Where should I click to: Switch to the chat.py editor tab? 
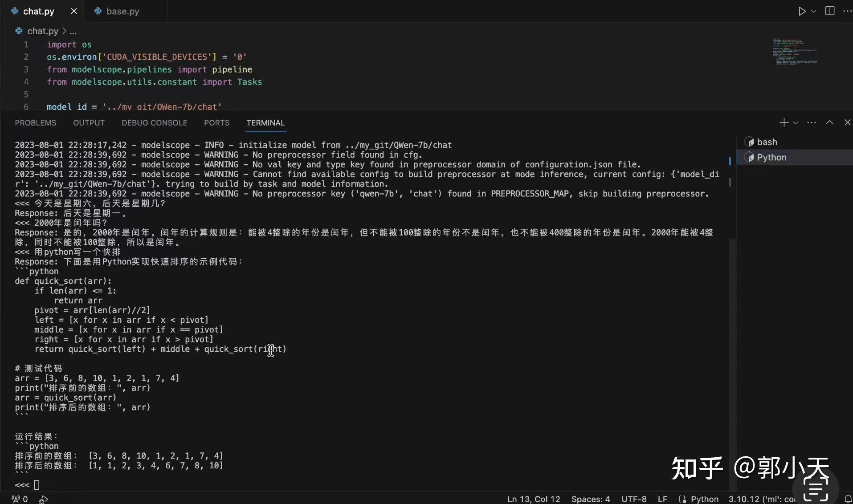(38, 12)
